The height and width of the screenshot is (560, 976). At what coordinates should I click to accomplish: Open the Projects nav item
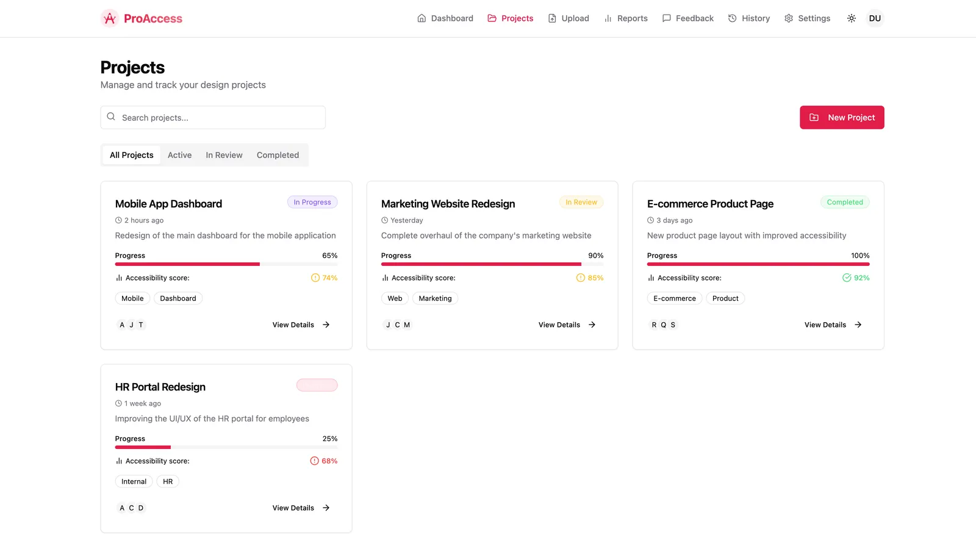[510, 18]
